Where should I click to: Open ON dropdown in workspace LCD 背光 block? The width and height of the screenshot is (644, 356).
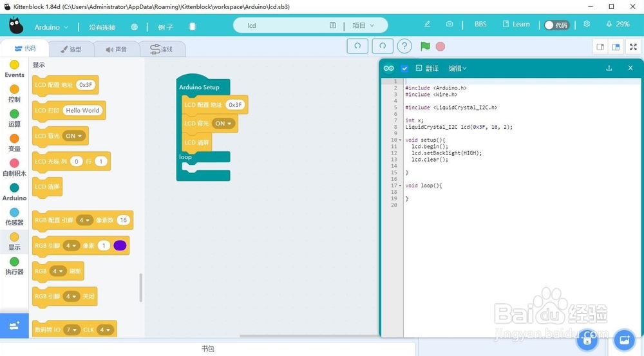point(224,123)
